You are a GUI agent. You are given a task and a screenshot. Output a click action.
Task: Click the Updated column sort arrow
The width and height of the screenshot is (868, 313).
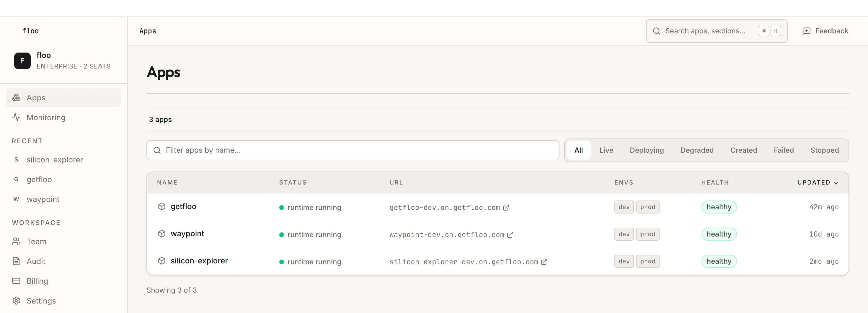tap(836, 182)
